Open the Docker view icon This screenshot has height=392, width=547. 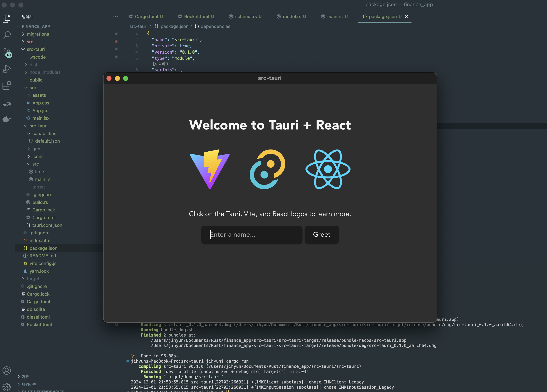click(7, 119)
